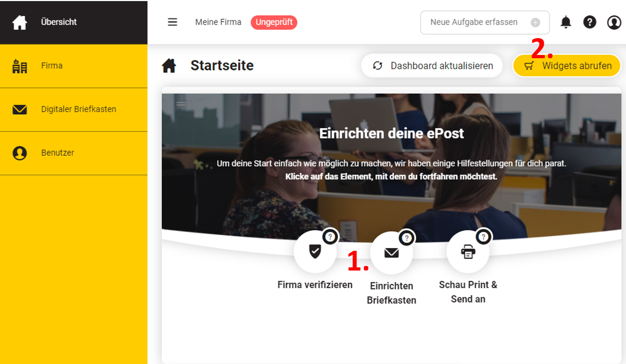Toggle the hamburger menu in top bar
Image resolution: width=626 pixels, height=364 pixels.
[172, 22]
